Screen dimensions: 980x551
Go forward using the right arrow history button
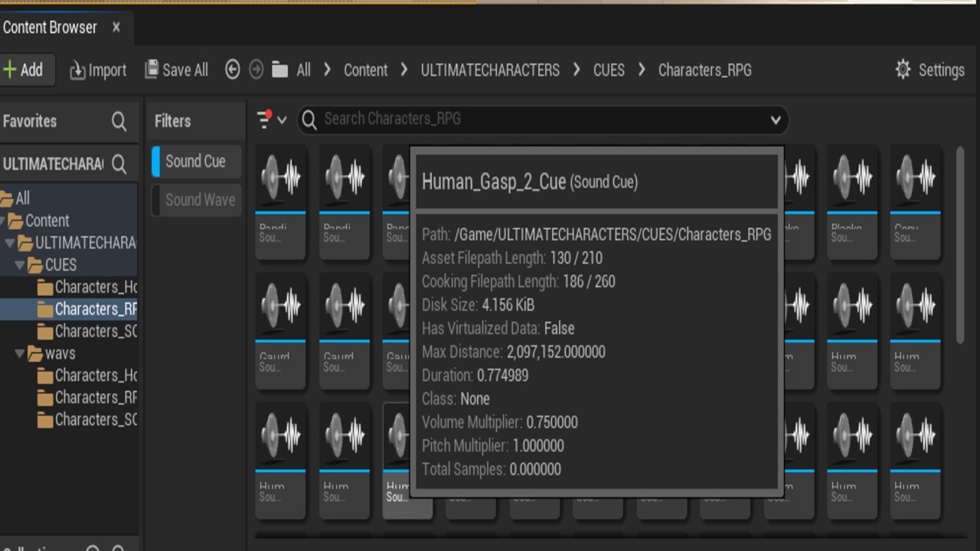click(256, 70)
